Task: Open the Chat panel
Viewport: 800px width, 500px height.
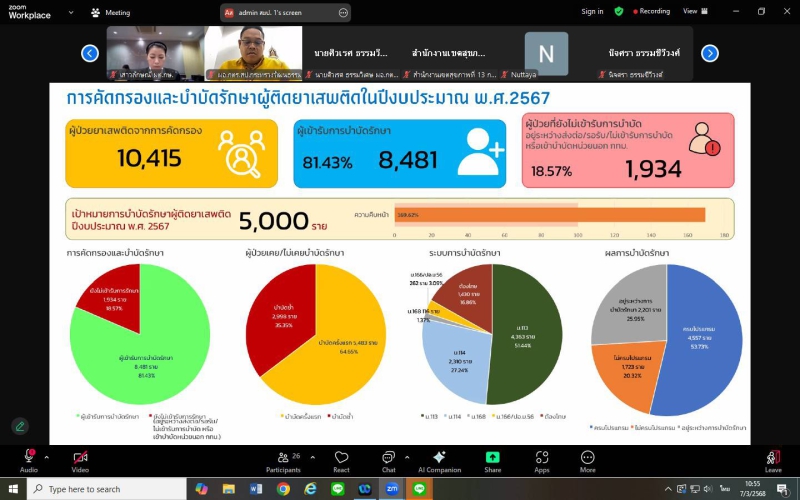Action: 388,458
